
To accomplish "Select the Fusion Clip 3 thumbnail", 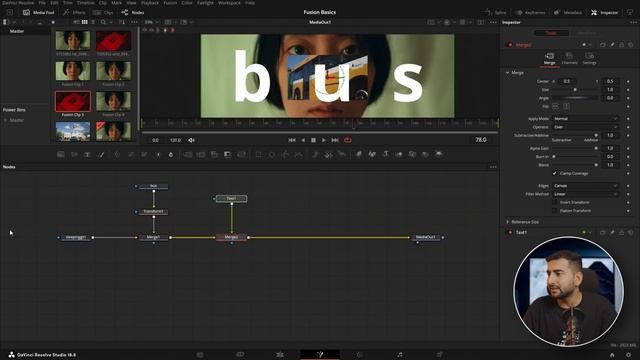I will pyautogui.click(x=73, y=102).
